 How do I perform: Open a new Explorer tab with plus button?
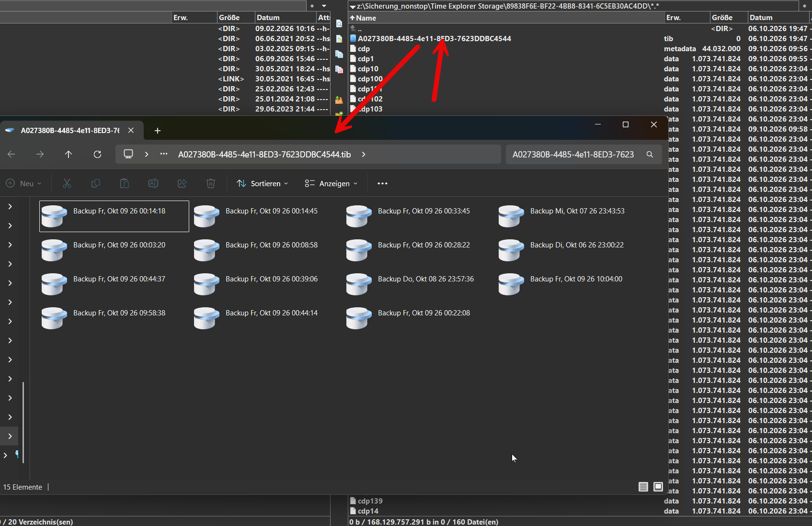point(158,130)
